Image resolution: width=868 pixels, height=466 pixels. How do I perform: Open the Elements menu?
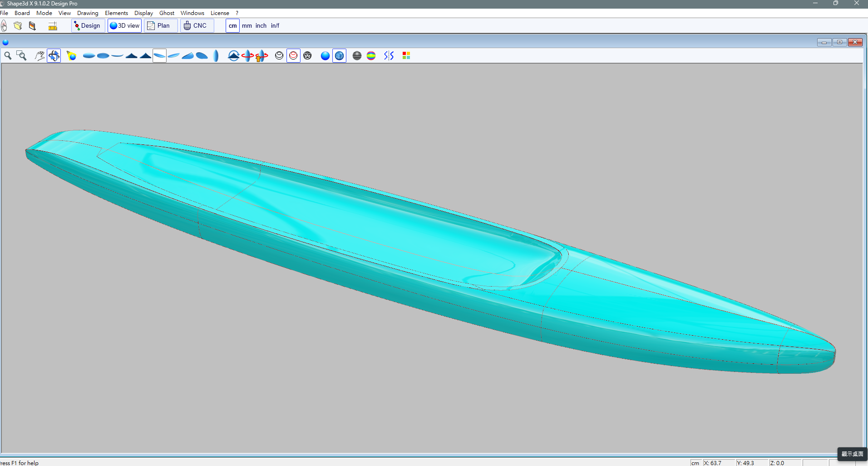(116, 13)
